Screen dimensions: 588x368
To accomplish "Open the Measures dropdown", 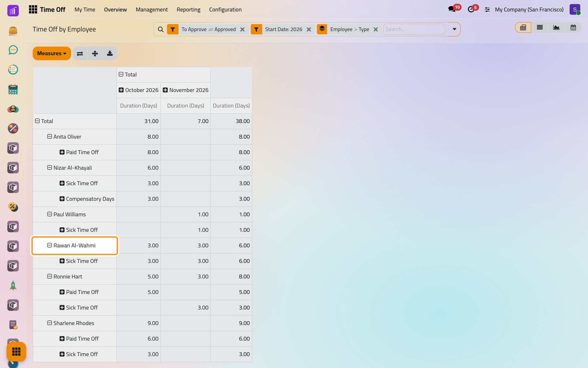I will click(x=52, y=53).
